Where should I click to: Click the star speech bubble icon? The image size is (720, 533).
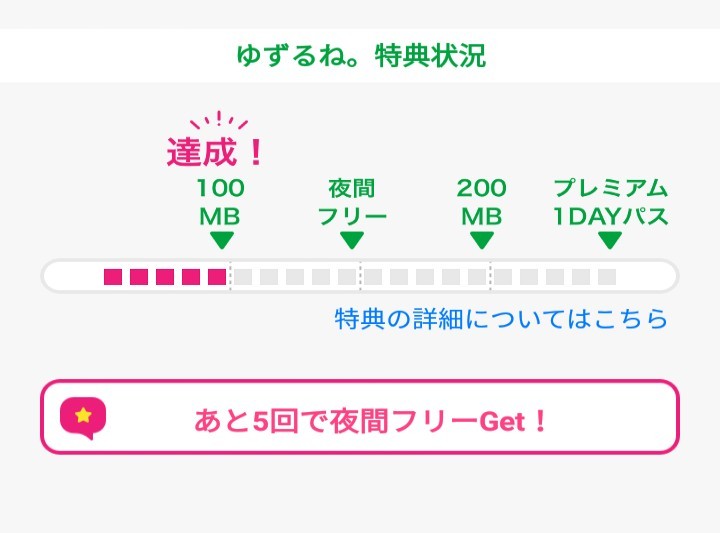pyautogui.click(x=83, y=419)
